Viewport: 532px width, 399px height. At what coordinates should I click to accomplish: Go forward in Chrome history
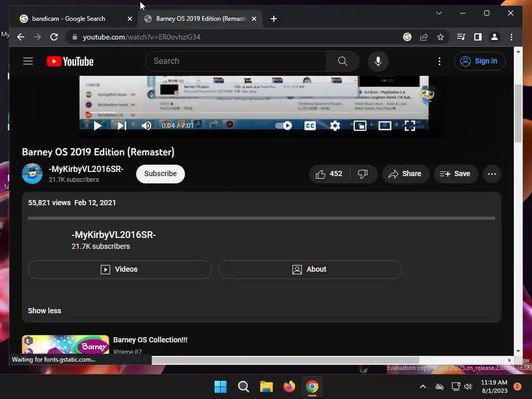[37, 37]
